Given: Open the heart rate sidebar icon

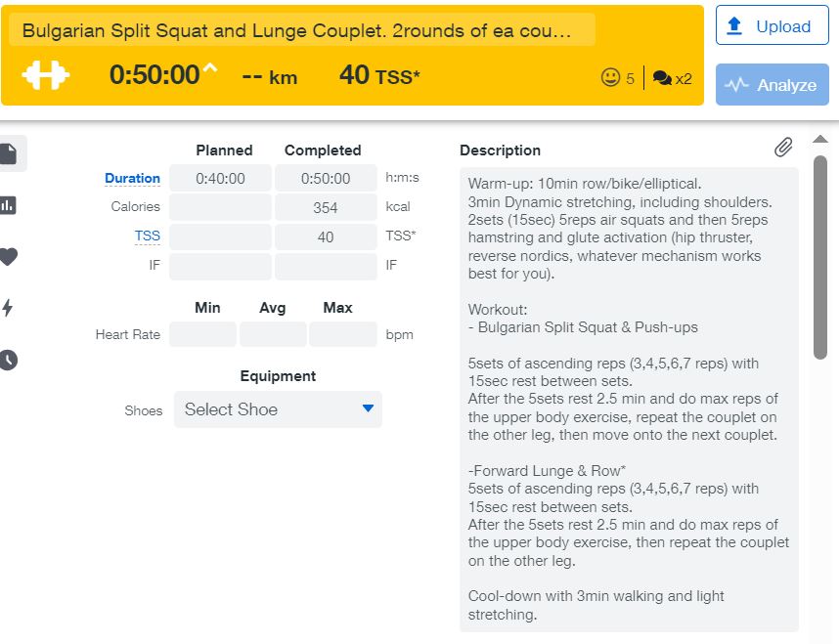Looking at the screenshot, I should coord(9,257).
